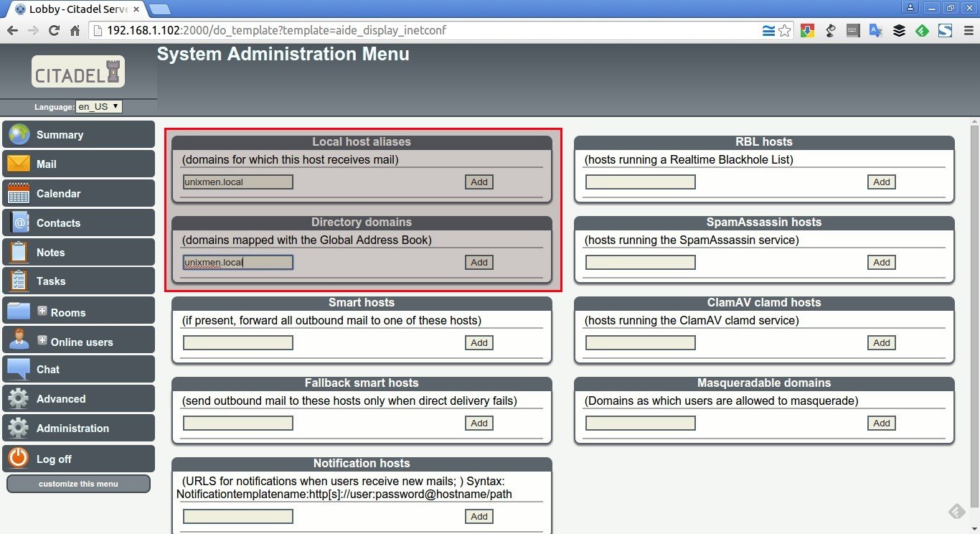
Task: Focus the Notification hosts text field
Action: 238,516
